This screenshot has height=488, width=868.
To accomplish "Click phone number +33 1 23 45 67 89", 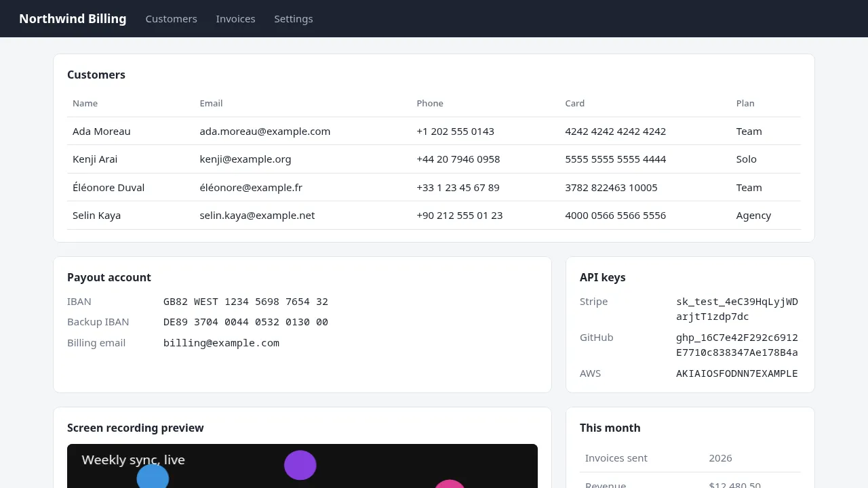I will pos(458,188).
